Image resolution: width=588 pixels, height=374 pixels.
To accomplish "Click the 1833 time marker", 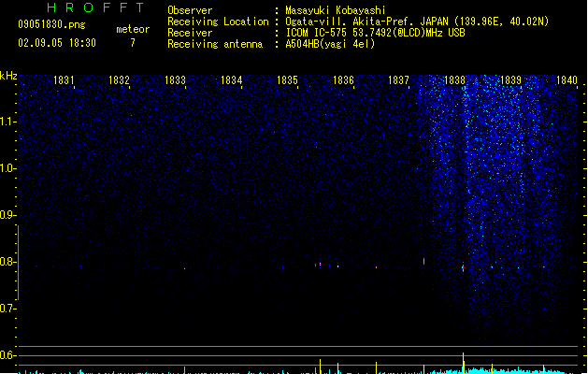I will (x=175, y=80).
